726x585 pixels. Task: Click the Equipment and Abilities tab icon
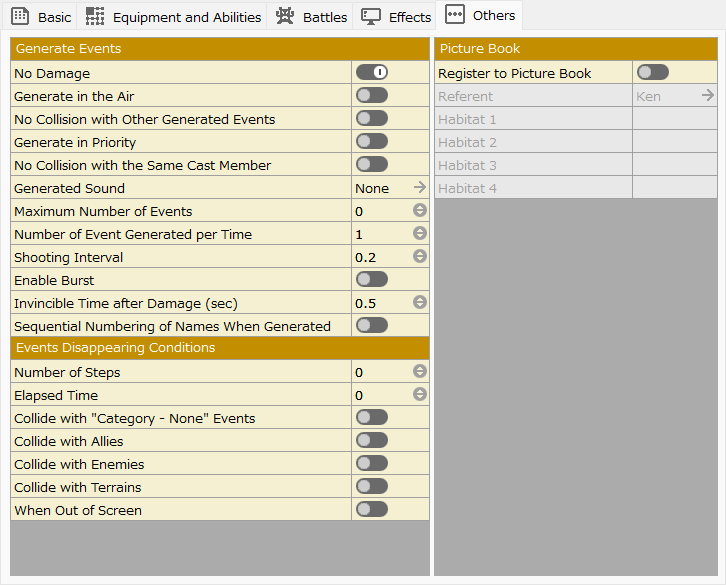[x=95, y=16]
